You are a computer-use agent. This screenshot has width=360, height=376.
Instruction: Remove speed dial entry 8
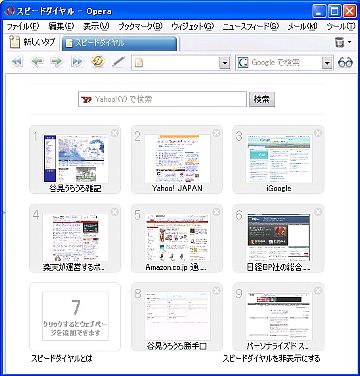tap(216, 291)
